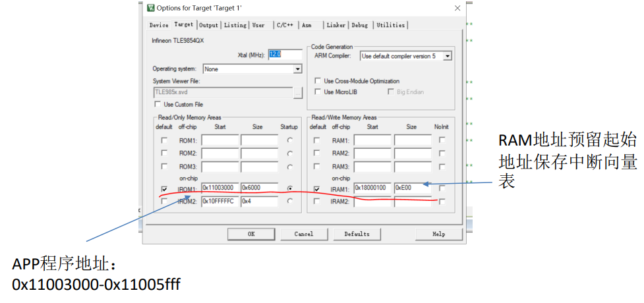Tick the ROM2 default checkbox

164,153
